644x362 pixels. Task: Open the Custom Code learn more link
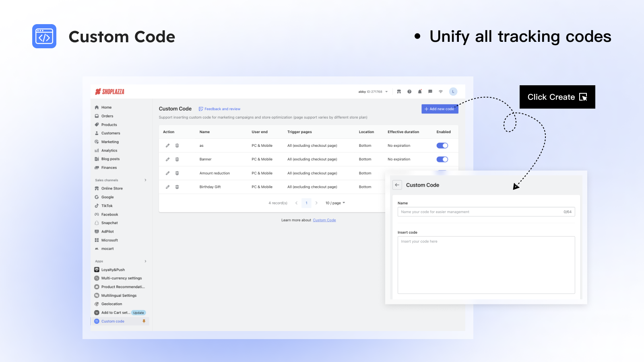[324, 220]
